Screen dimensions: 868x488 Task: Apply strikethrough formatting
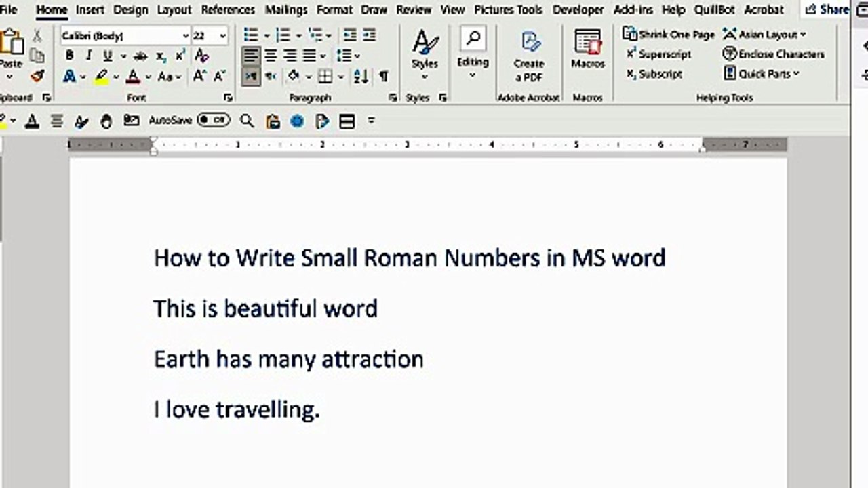pyautogui.click(x=140, y=56)
